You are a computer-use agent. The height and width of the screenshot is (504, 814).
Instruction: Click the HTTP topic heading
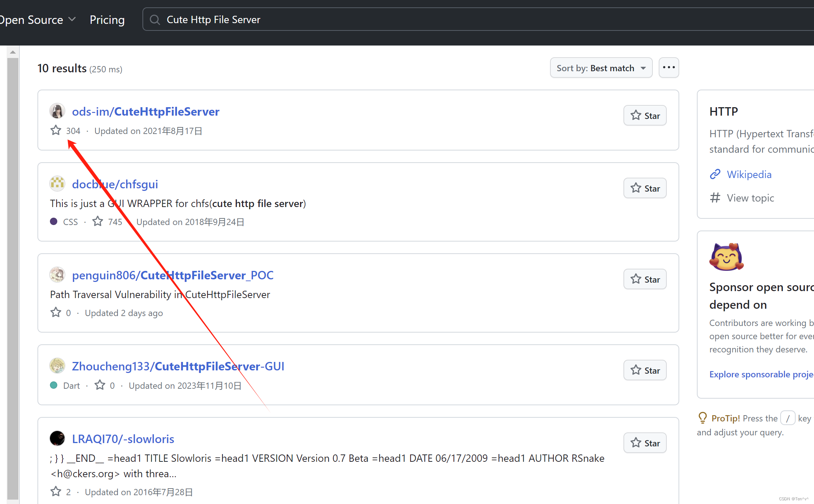[724, 111]
